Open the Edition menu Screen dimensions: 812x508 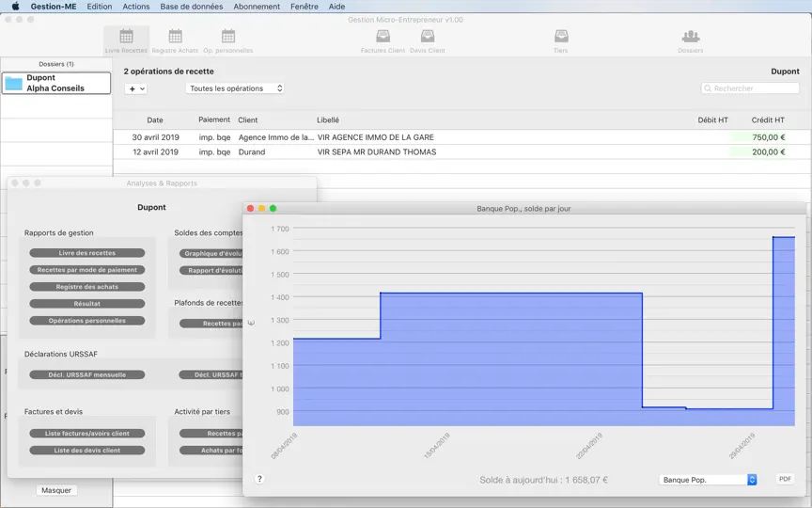click(x=100, y=7)
